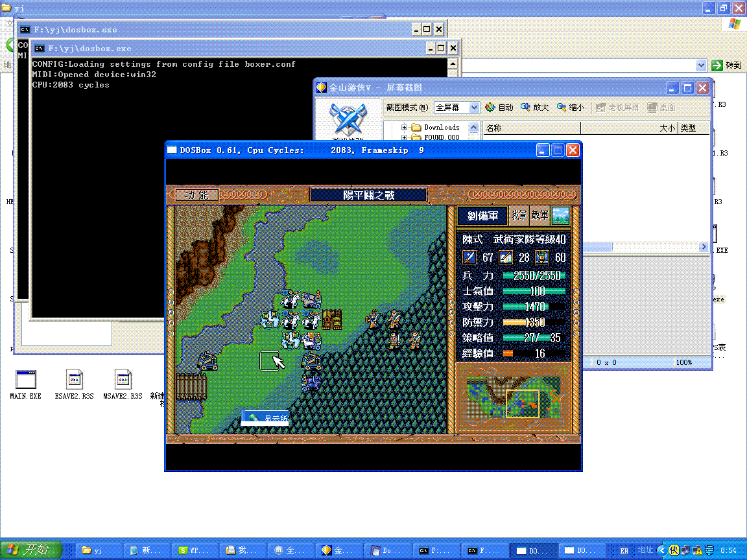747x560 pixels.
Task: Click the 兵力 troop strength bar
Action: pyautogui.click(x=534, y=275)
